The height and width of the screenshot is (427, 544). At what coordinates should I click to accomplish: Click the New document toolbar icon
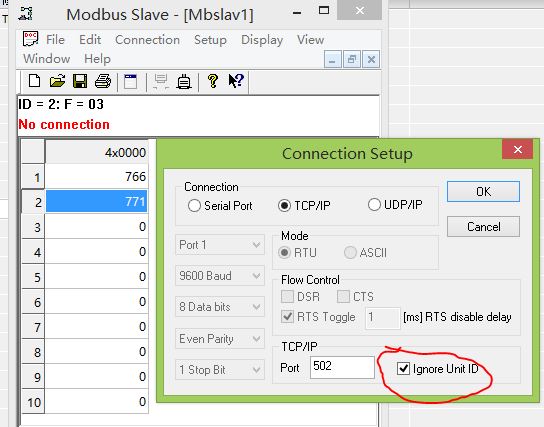click(x=34, y=81)
